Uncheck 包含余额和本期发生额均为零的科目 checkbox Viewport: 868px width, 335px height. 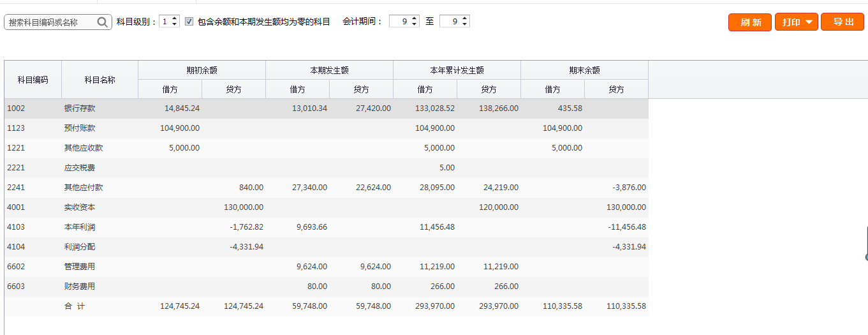click(189, 22)
